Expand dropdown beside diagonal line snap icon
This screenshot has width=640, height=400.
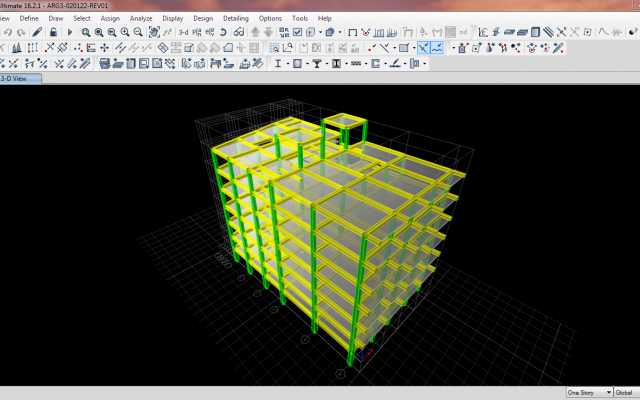[394, 48]
